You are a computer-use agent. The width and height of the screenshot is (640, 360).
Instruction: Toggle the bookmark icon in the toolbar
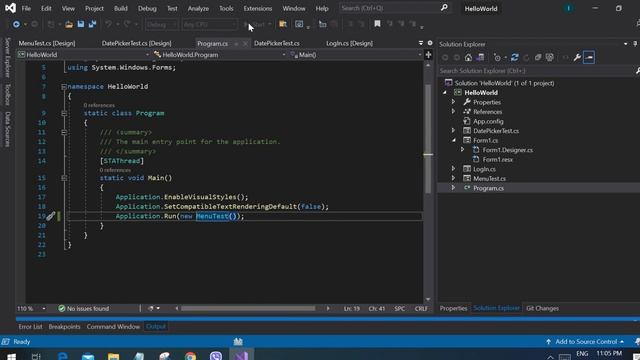point(377,24)
